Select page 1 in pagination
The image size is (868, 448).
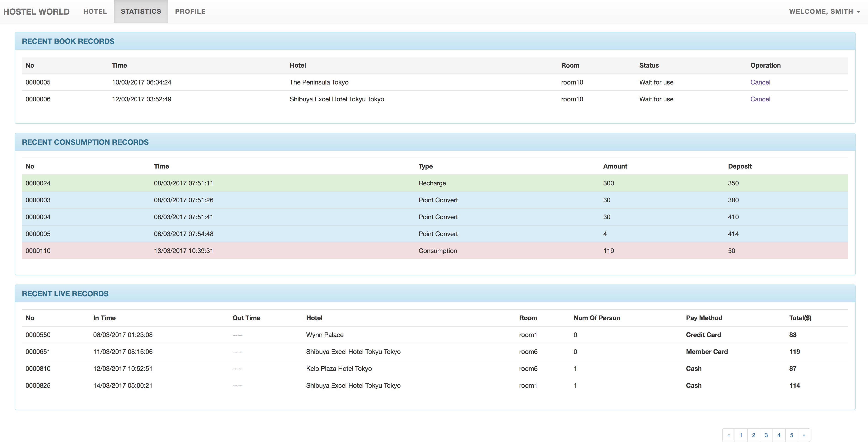coord(741,435)
